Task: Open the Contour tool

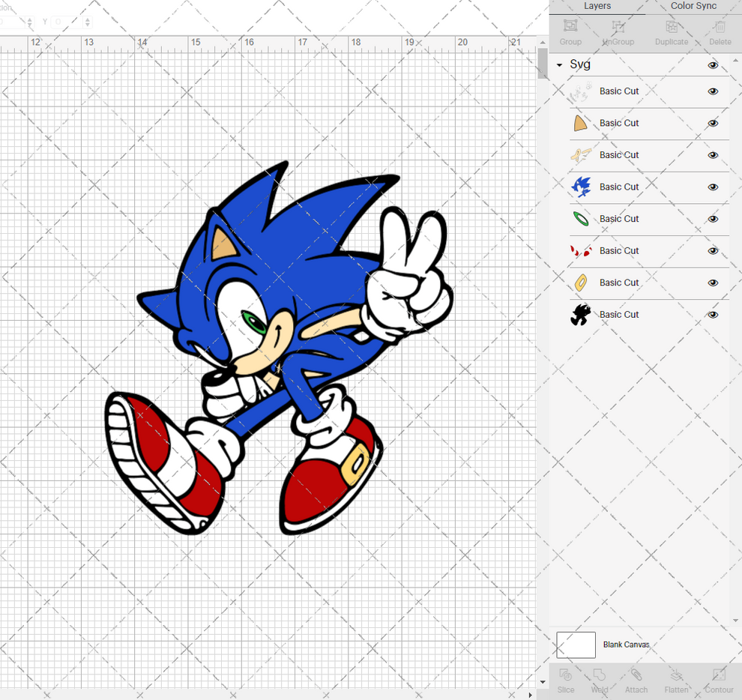Action: point(718,681)
